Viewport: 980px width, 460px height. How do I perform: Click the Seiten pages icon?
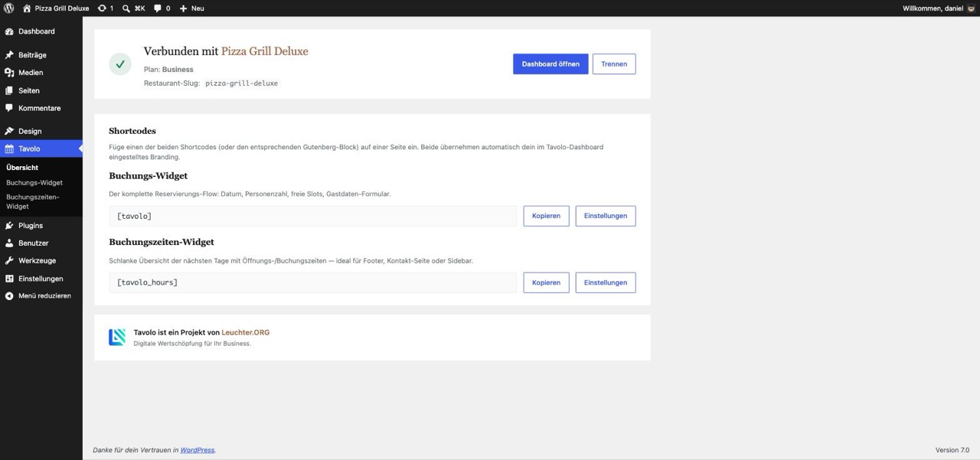click(x=9, y=90)
